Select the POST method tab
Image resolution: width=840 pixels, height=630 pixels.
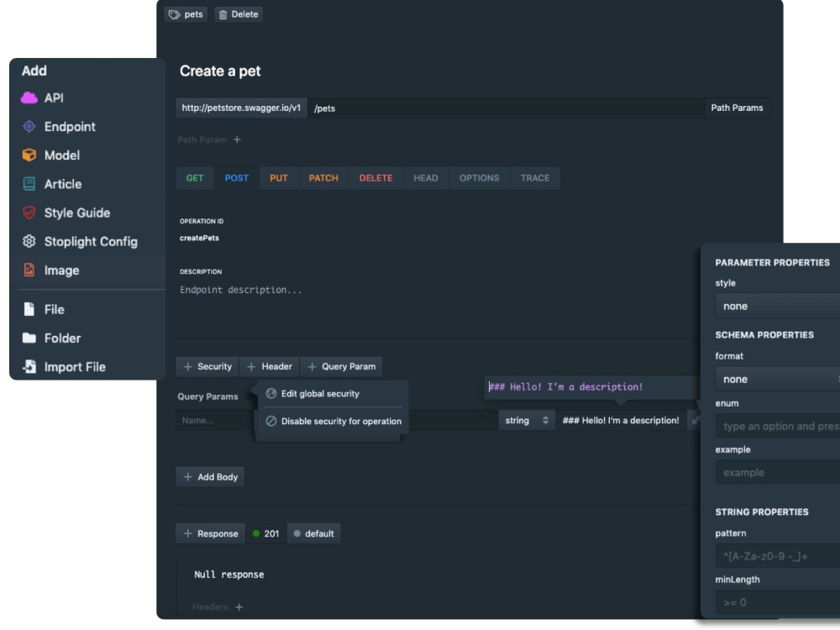236,178
